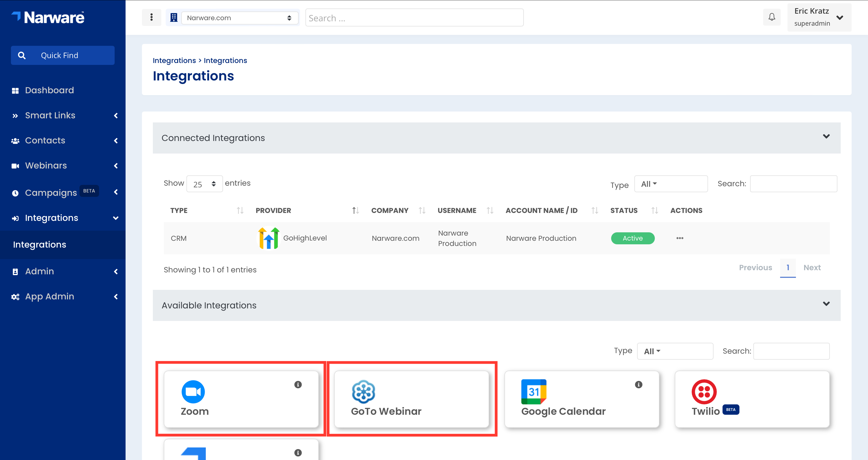Open Dashboard from the sidebar
868x460 pixels.
pyautogui.click(x=49, y=90)
